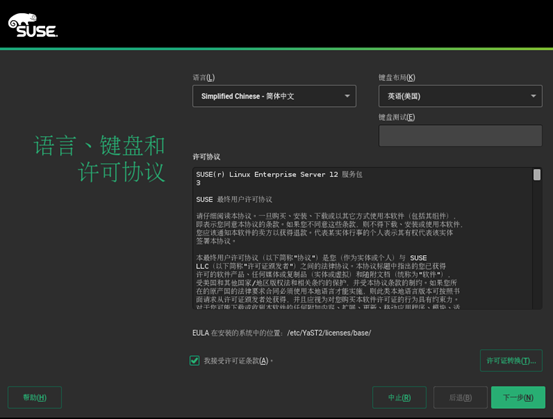553x419 pixels.
Task: Click the SUSE chameleon logo
Action: pyautogui.click(x=33, y=25)
